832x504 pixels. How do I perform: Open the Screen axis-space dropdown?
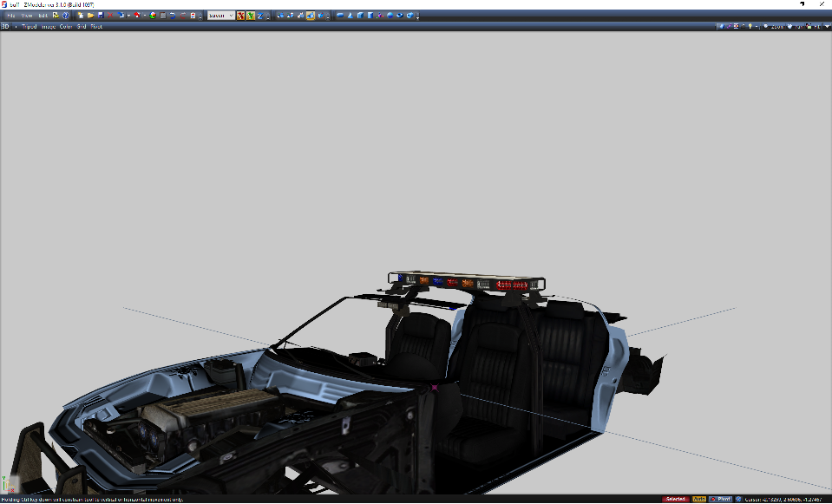(x=220, y=16)
